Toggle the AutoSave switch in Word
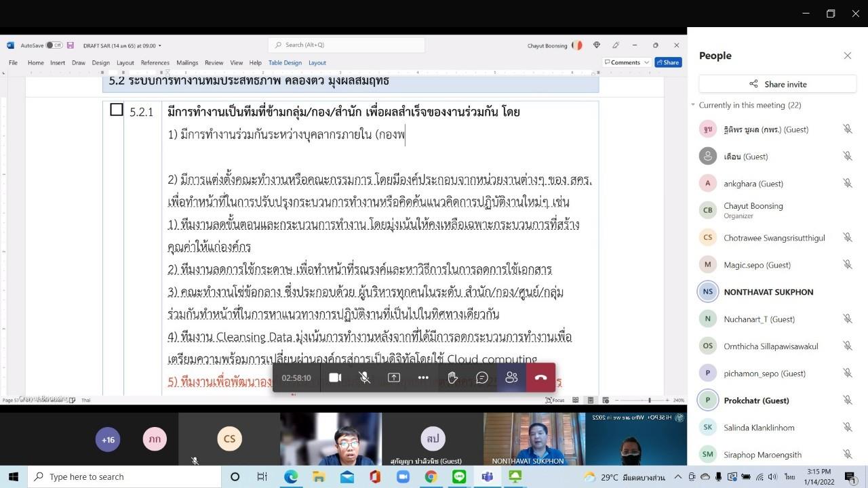Screen dimensions: 868x488 [x=54, y=45]
